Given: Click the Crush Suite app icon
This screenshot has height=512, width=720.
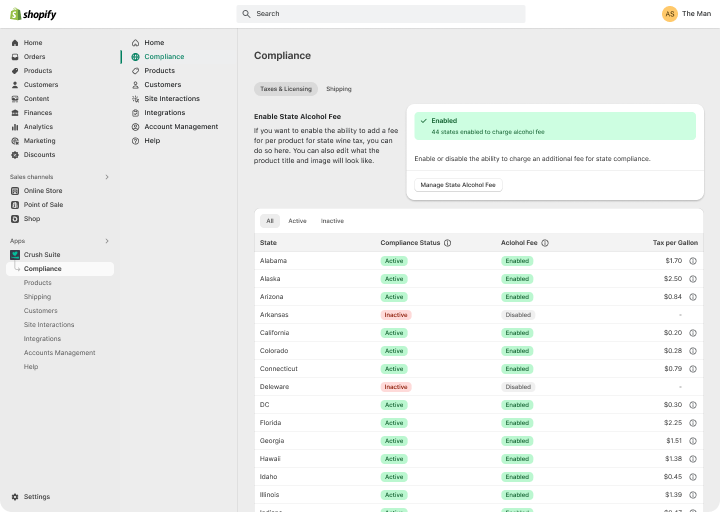Looking at the screenshot, I should click(x=15, y=254).
